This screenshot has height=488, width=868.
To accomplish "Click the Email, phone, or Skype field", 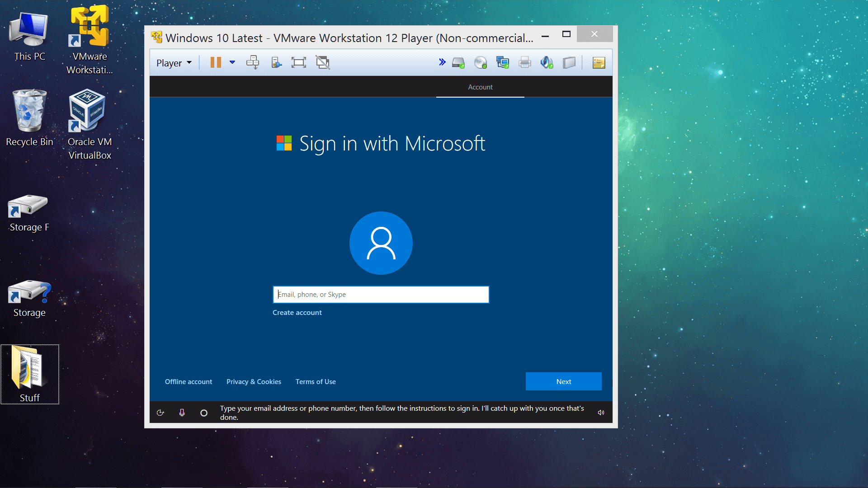I will [381, 294].
